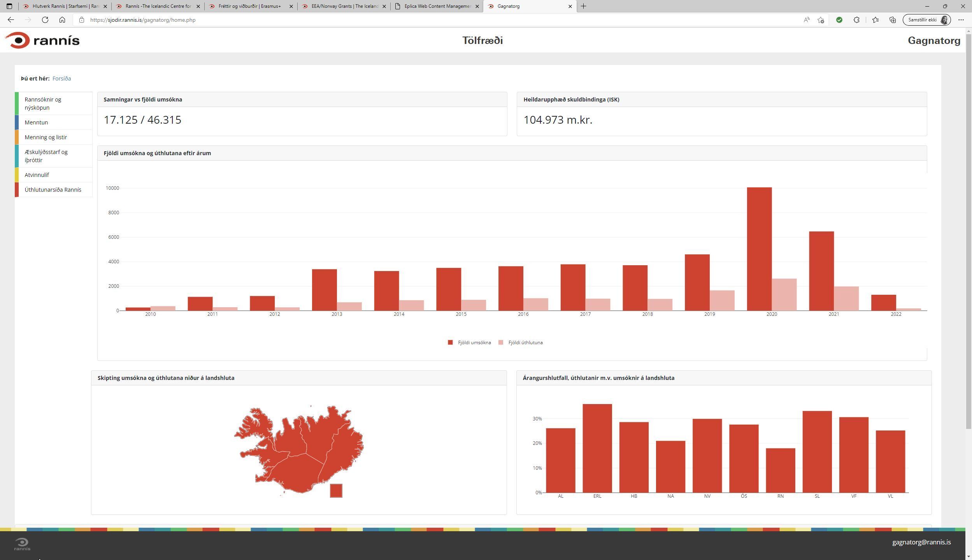
Task: Switch to the Eplica Web Content Management tab
Action: pyautogui.click(x=437, y=6)
